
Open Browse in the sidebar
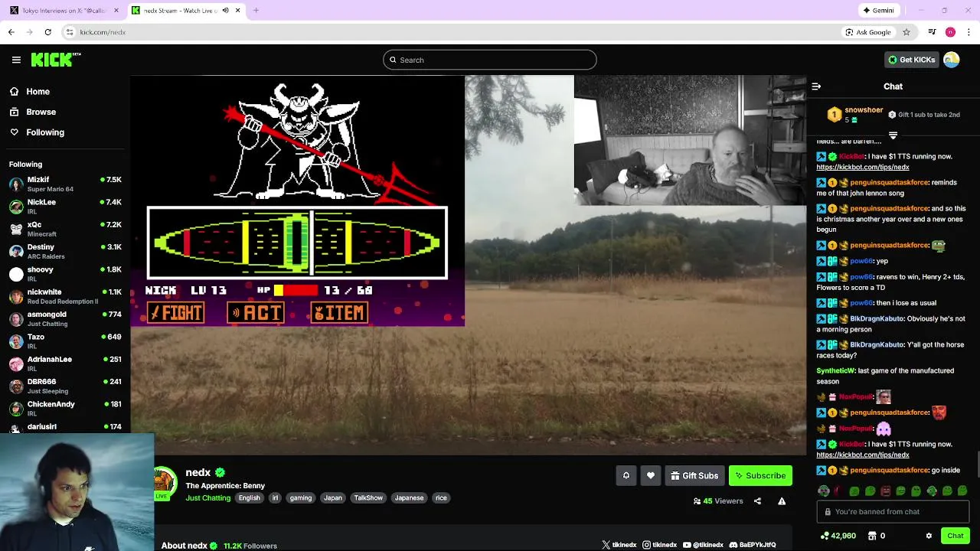point(41,112)
